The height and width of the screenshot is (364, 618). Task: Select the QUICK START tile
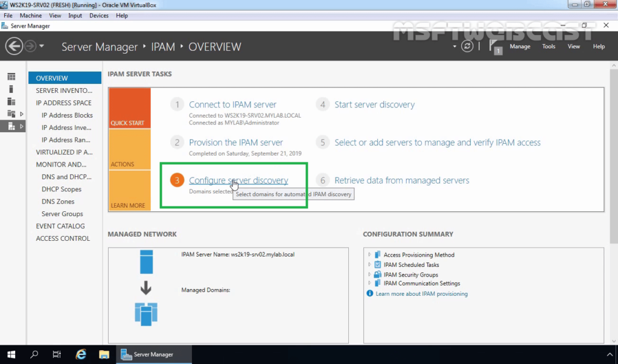130,108
